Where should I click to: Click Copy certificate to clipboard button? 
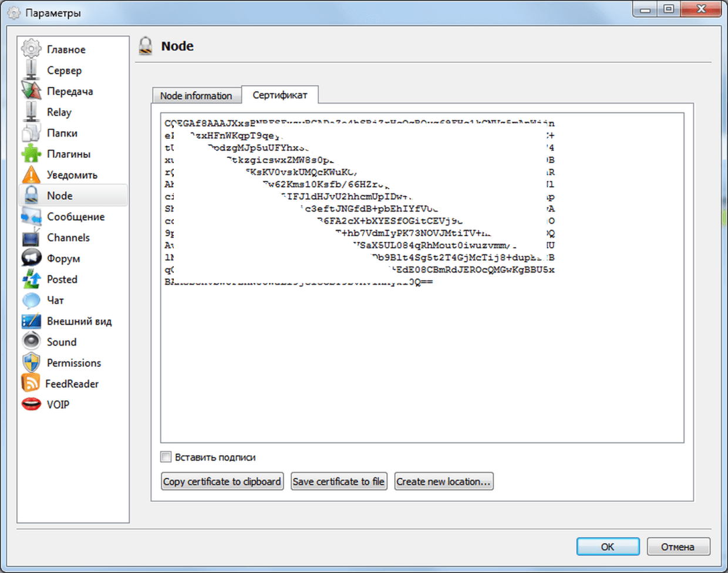222,481
